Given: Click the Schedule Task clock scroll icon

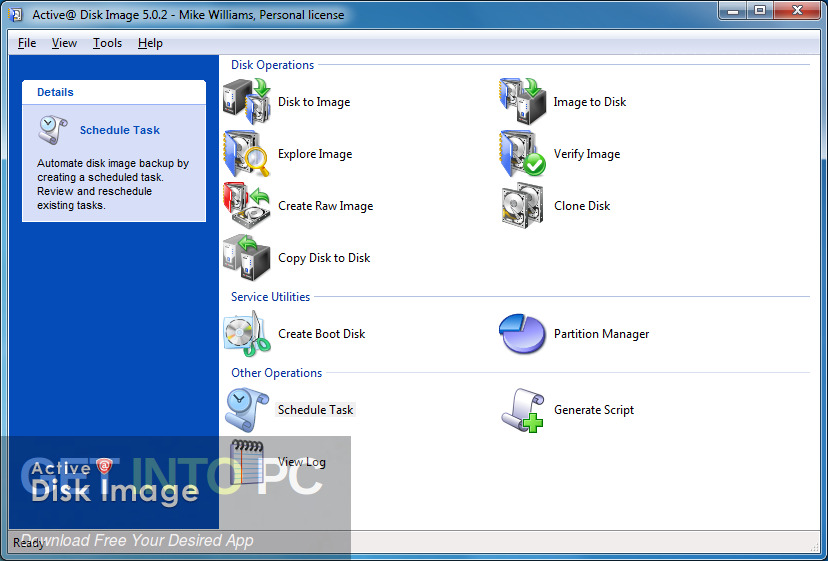Looking at the screenshot, I should 247,410.
